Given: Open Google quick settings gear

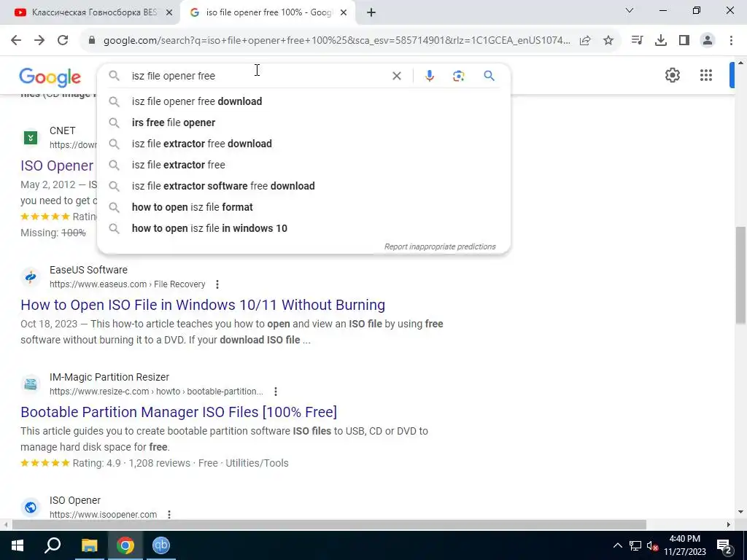Looking at the screenshot, I should (x=672, y=75).
